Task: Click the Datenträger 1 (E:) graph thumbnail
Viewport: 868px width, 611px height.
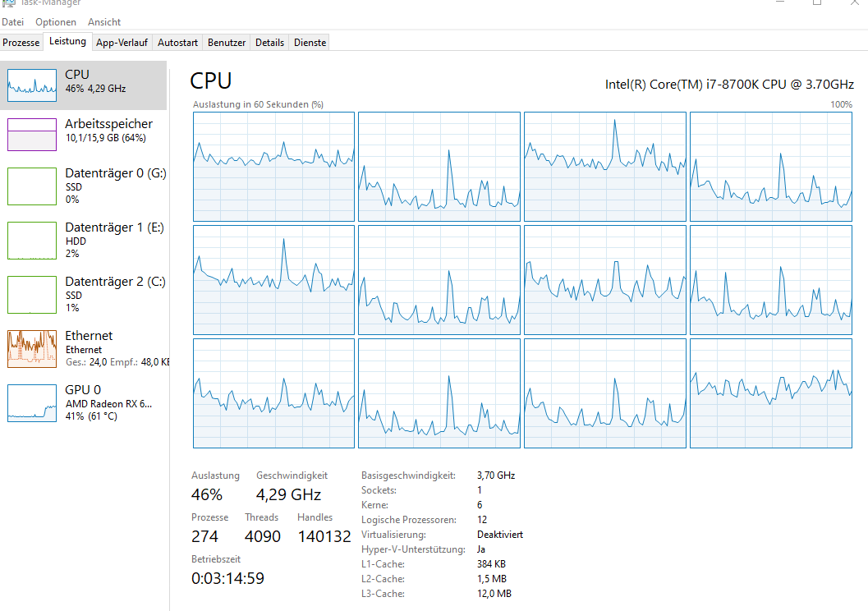Action: pos(32,241)
